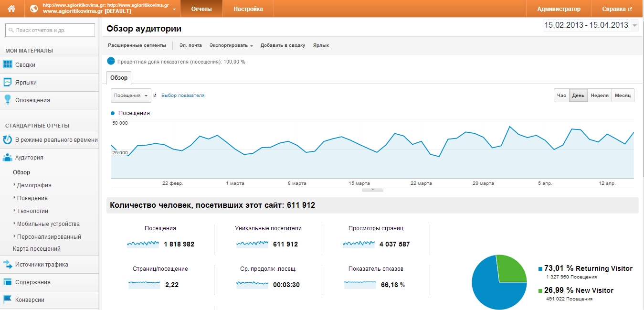Click the blue Посещения series legend dot
Viewport: 644px width, 310px height.
point(113,113)
